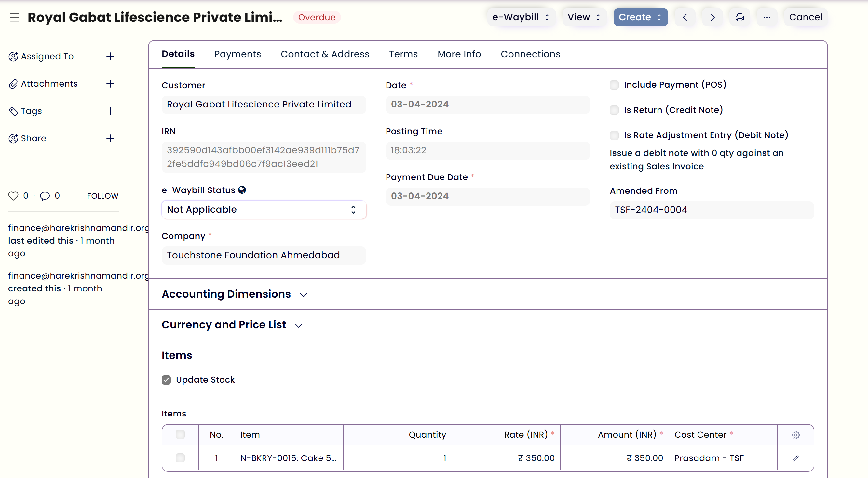The width and height of the screenshot is (868, 478).
Task: Click the IRN hash field
Action: [264, 157]
